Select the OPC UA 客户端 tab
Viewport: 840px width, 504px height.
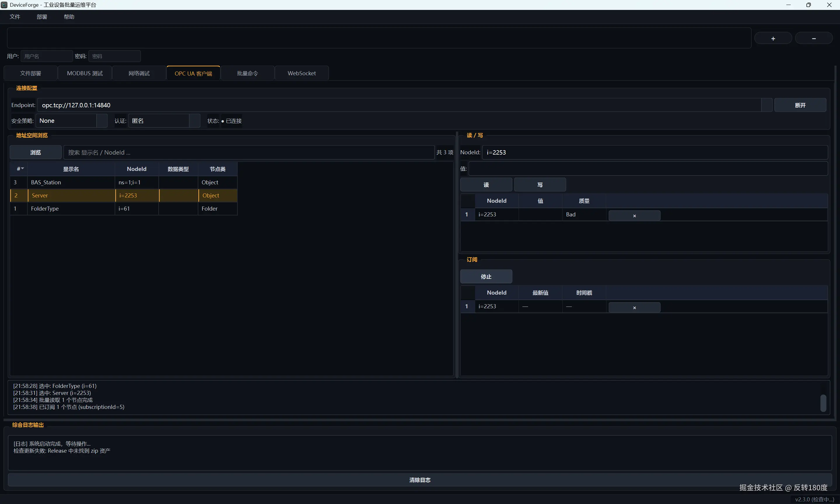click(x=193, y=73)
